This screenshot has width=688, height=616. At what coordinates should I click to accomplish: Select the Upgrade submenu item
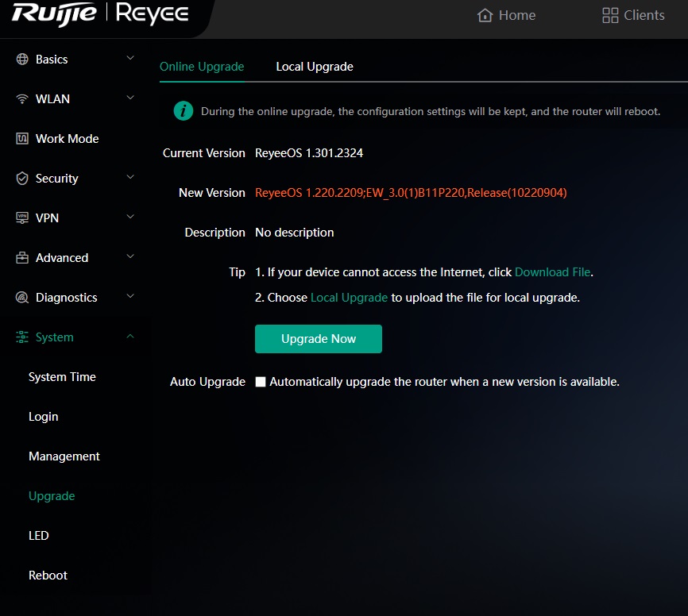click(x=52, y=496)
